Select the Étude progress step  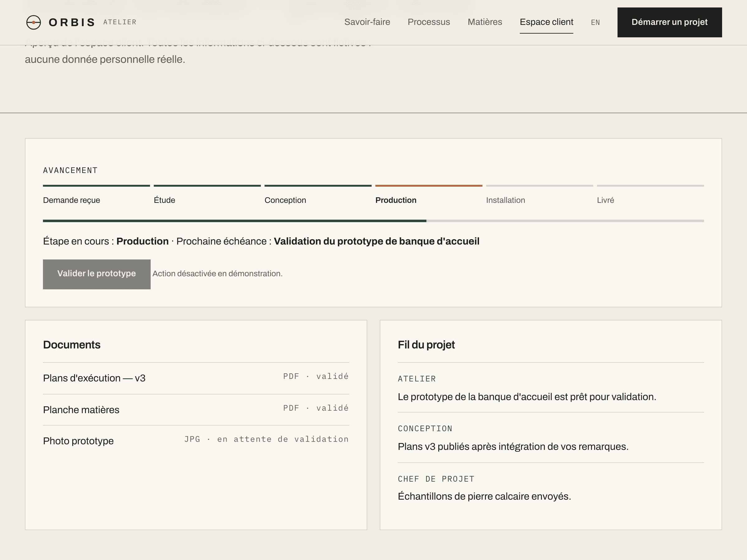(207, 195)
